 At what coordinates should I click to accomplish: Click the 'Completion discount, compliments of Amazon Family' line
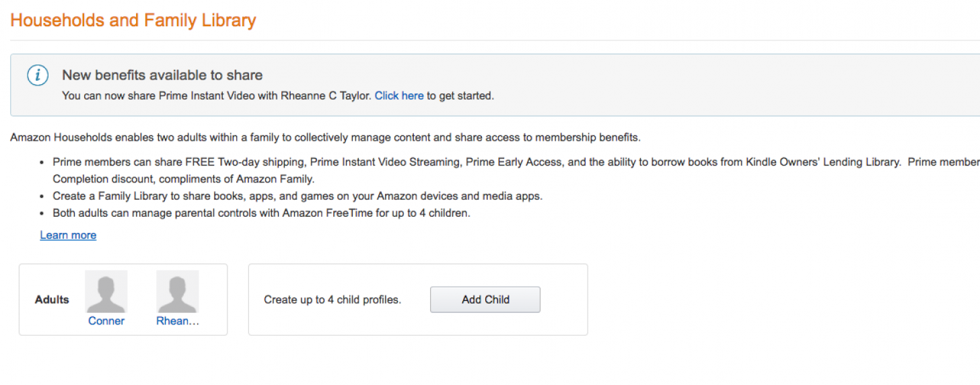tap(184, 179)
